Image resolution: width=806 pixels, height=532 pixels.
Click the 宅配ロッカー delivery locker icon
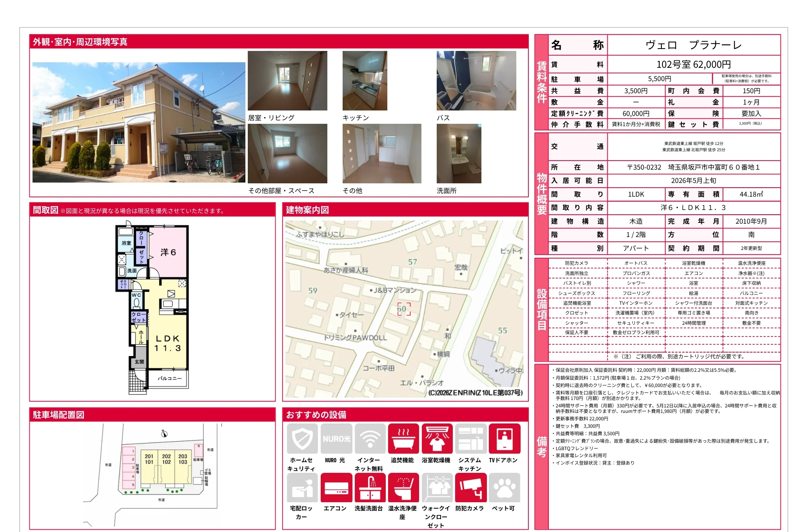(302, 487)
